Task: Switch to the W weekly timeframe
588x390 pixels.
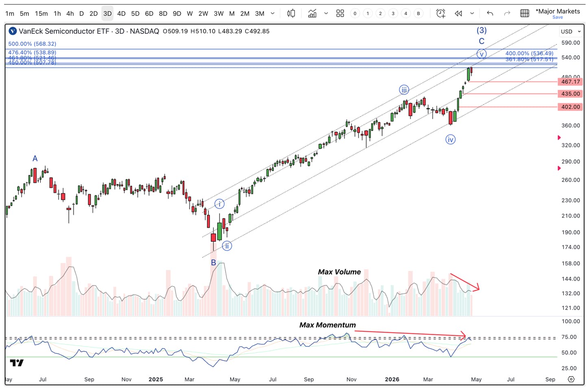Action: click(190, 13)
